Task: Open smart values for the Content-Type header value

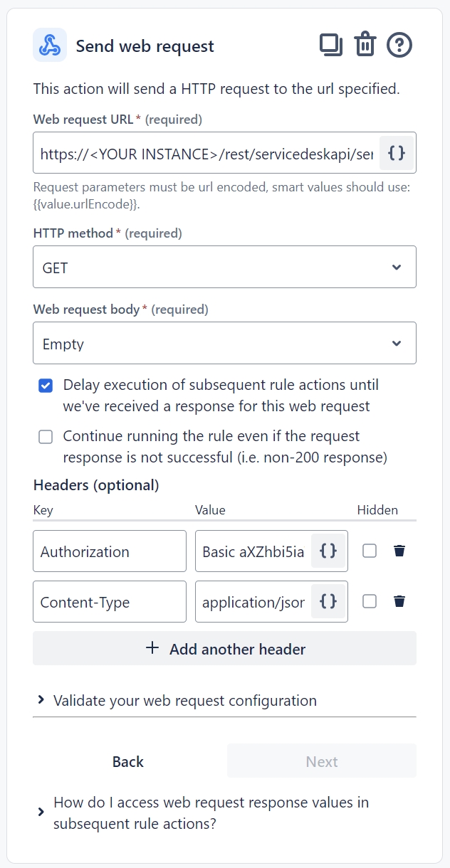Action: 328,601
